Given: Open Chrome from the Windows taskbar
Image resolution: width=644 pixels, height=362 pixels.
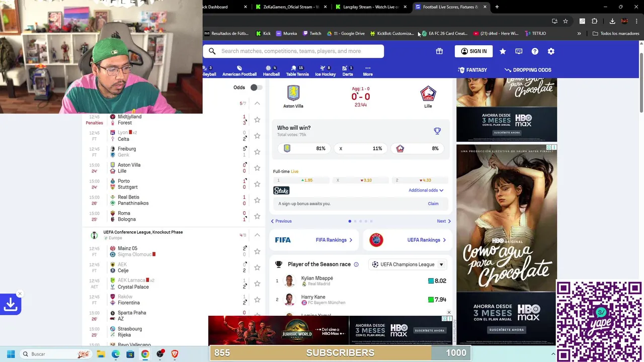Looking at the screenshot, I should (145, 354).
